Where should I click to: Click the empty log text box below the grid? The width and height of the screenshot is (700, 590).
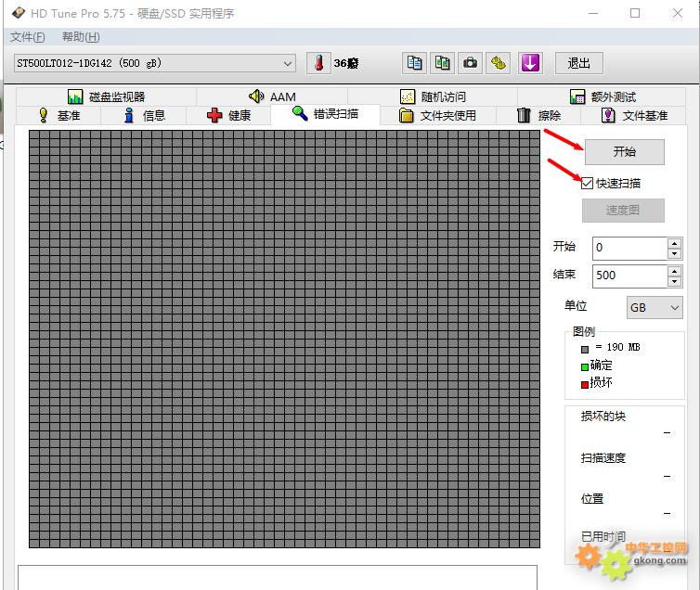(x=278, y=578)
